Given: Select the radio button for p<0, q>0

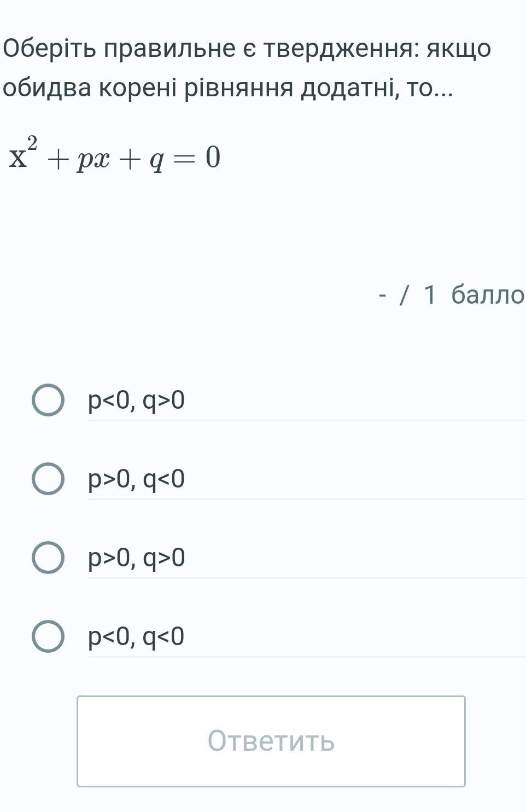Looking at the screenshot, I should pyautogui.click(x=48, y=400).
